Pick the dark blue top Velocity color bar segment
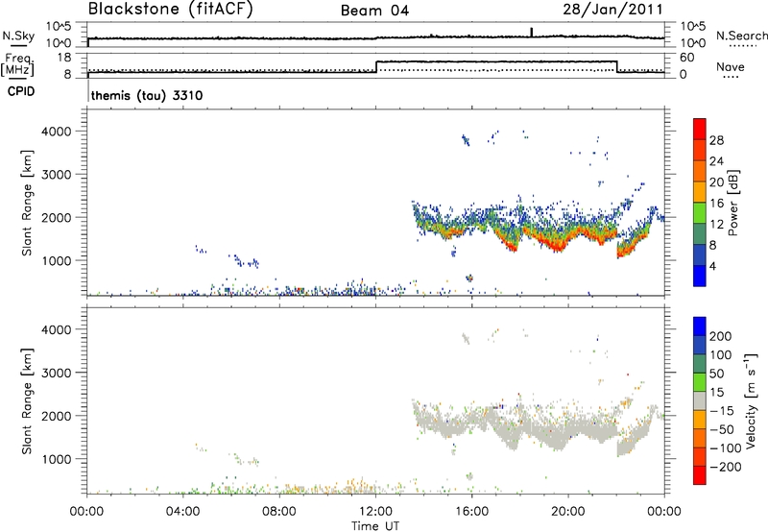Image resolution: width=768 pixels, height=532 pixels. pyautogui.click(x=700, y=326)
